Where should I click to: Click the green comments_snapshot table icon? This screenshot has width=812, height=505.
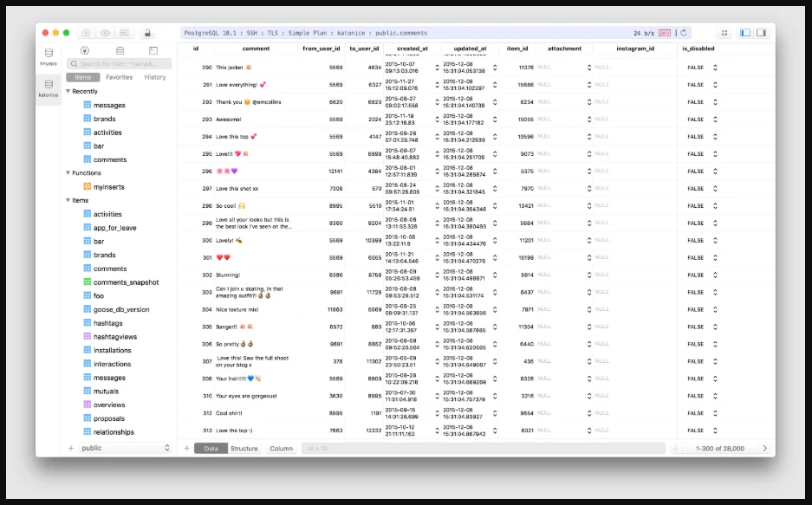point(87,282)
